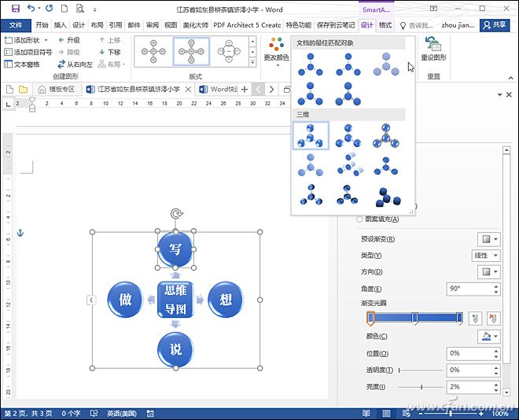This screenshot has width=519, height=420.
Task: Switch to Print Layout view in status bar
Action: pos(386,414)
